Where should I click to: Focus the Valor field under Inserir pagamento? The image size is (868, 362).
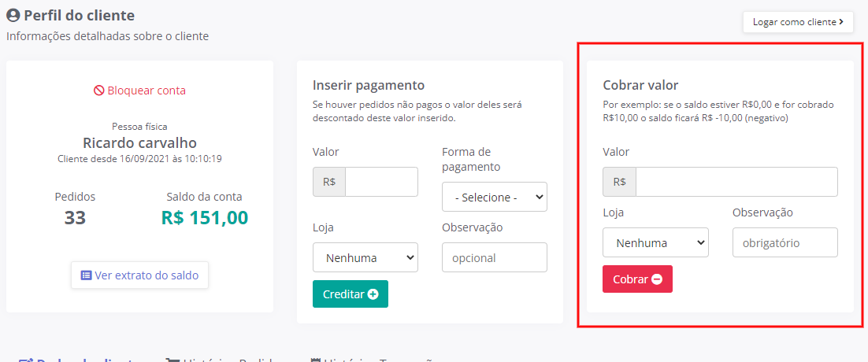381,182
